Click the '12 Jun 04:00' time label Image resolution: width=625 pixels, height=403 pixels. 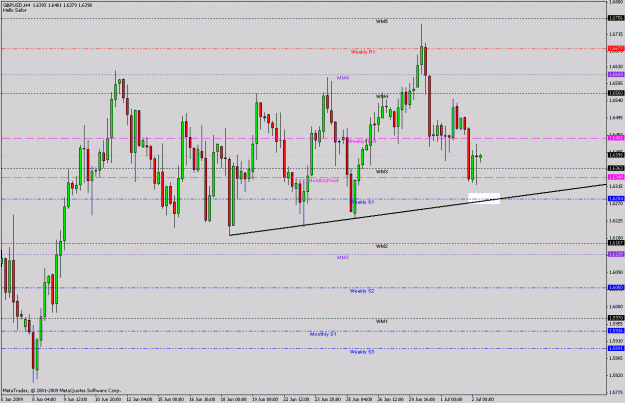click(x=139, y=399)
